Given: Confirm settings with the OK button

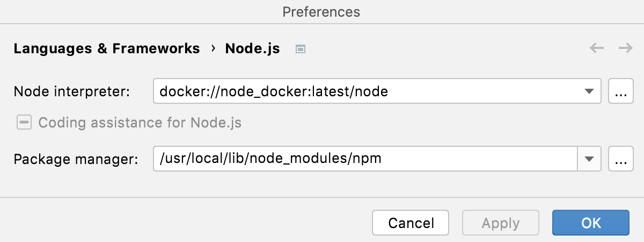Looking at the screenshot, I should pos(590,223).
